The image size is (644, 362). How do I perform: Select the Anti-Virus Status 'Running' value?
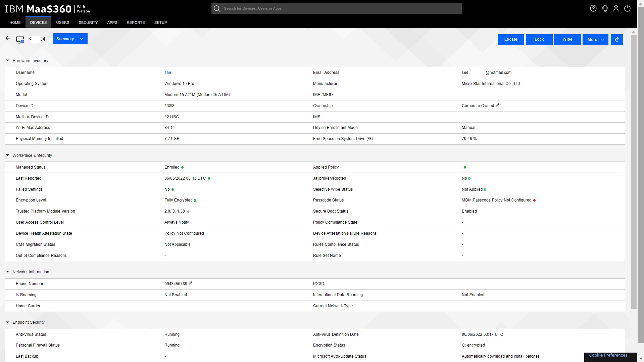(172, 334)
